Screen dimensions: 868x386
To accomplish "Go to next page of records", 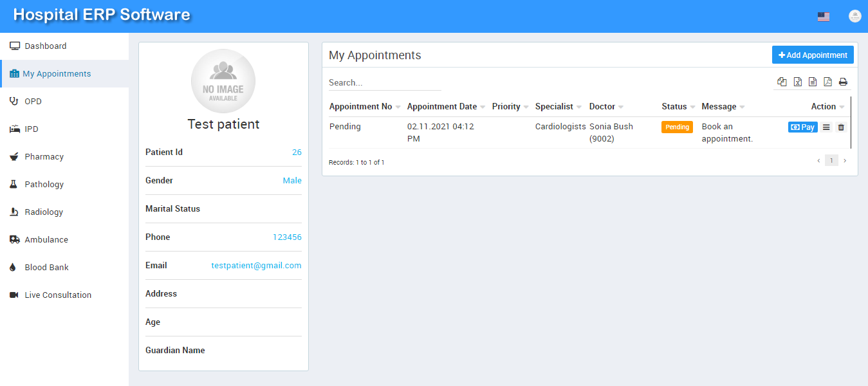I will [x=845, y=161].
